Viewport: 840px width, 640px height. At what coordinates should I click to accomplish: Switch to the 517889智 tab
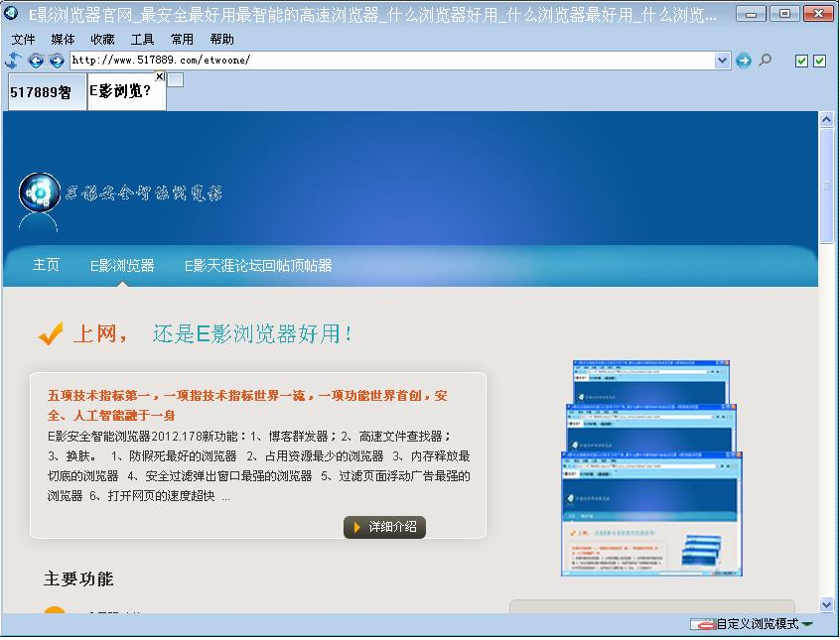coord(47,92)
